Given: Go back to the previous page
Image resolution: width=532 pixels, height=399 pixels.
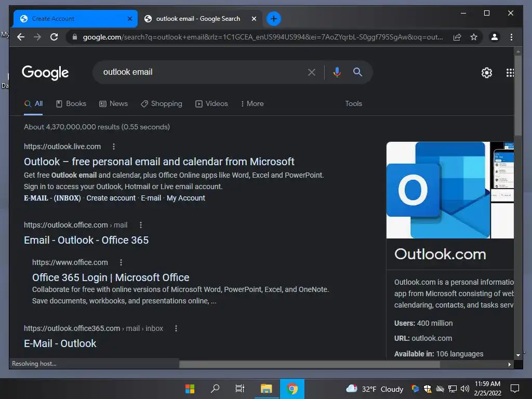Looking at the screenshot, I should pos(21,37).
